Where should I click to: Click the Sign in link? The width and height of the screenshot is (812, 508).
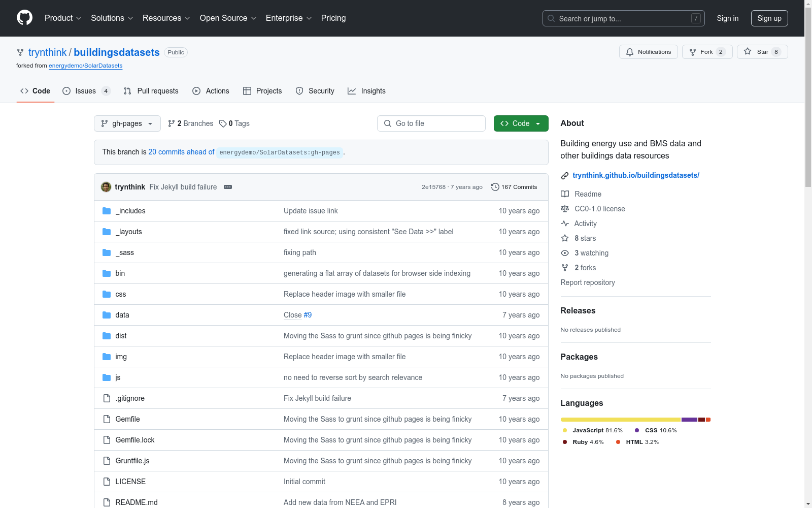(728, 18)
